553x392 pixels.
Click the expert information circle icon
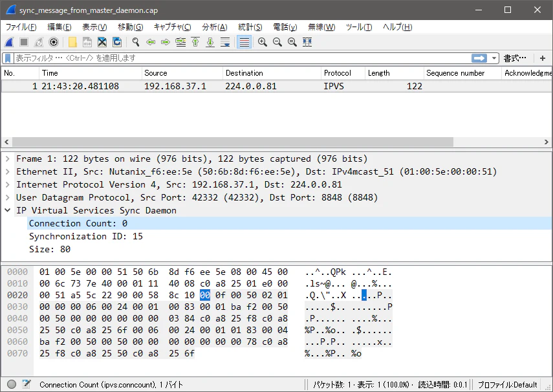click(x=11, y=384)
